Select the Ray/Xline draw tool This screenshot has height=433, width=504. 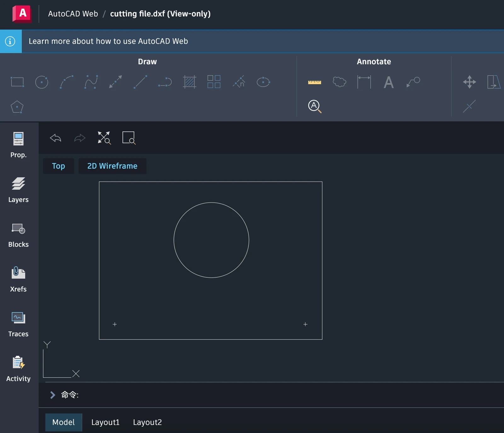point(116,82)
